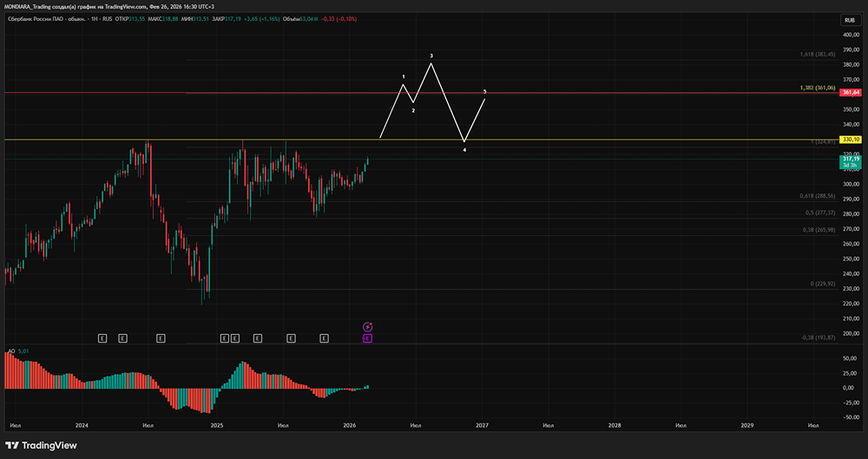Click the +3,65 (+1,16%) change value
Image resolution: width=868 pixels, height=459 pixels.
[x=261, y=19]
